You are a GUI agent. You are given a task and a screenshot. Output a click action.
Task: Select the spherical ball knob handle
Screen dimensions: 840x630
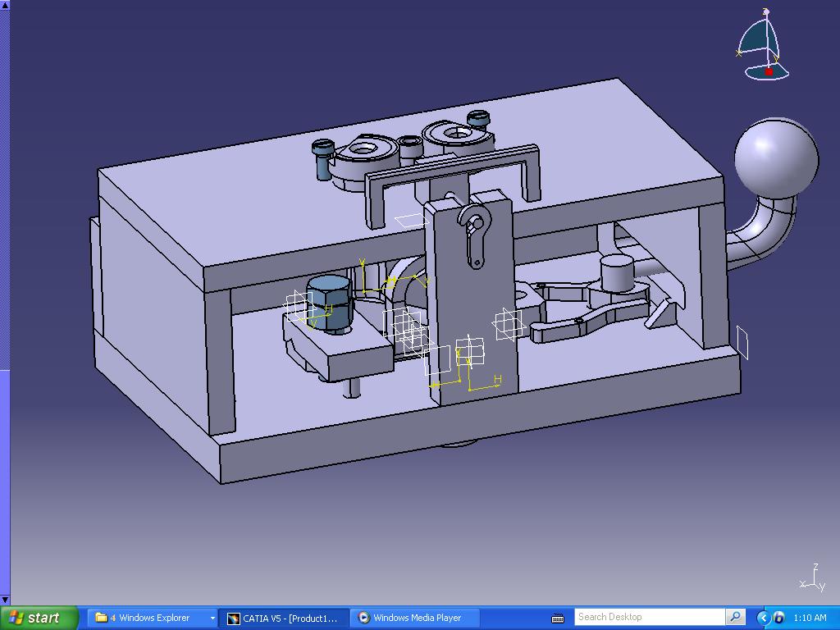pyautogui.click(x=776, y=160)
